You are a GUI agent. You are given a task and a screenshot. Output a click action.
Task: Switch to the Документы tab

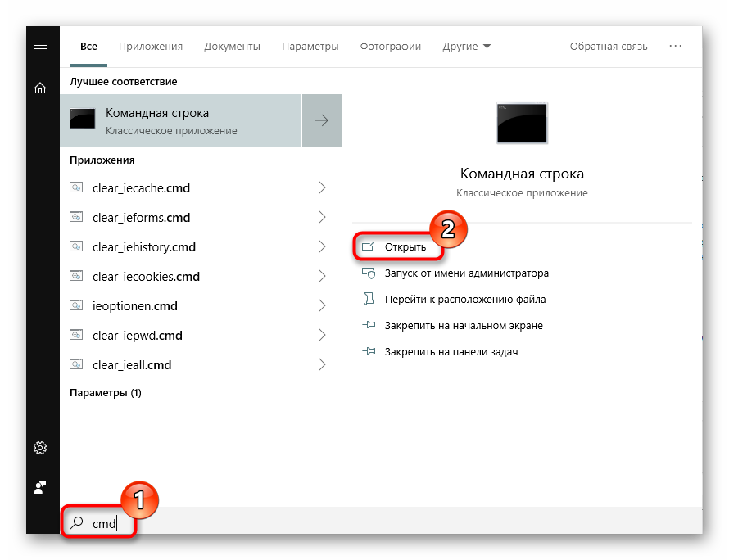click(x=232, y=47)
